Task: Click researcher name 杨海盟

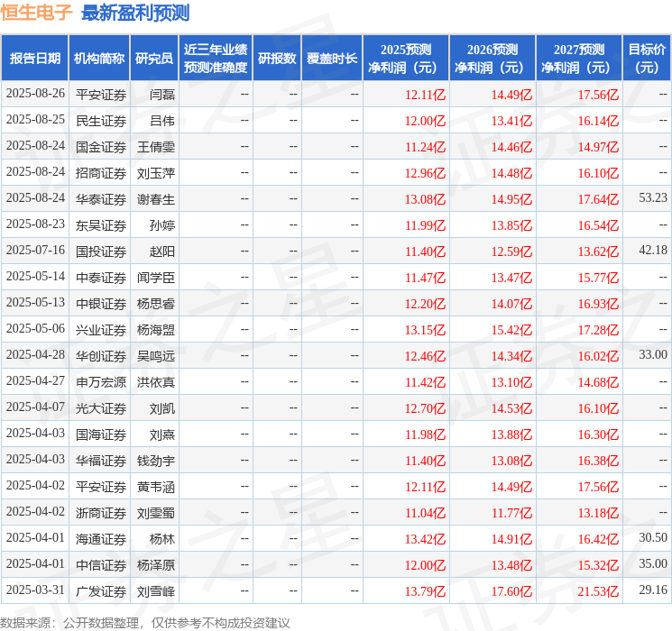Action: click(156, 330)
